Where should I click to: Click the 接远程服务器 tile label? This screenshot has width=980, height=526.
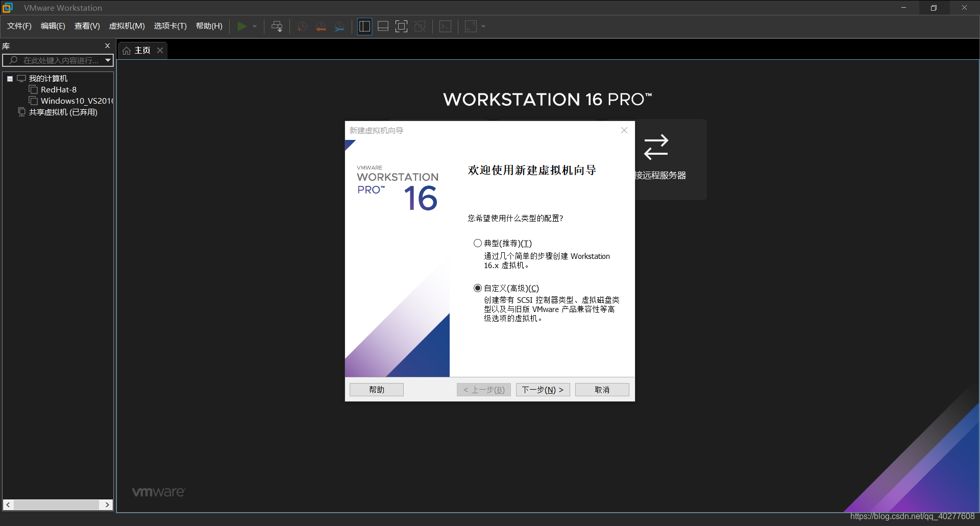coord(661,176)
